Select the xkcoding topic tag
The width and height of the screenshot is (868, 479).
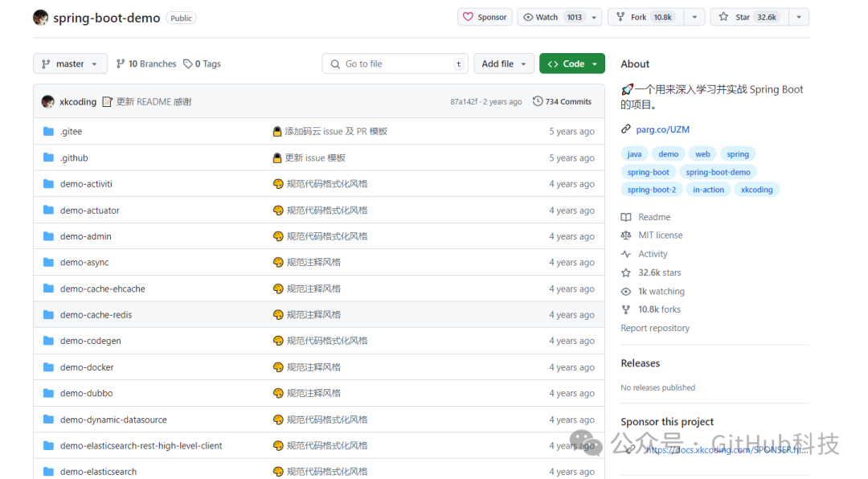tap(757, 190)
